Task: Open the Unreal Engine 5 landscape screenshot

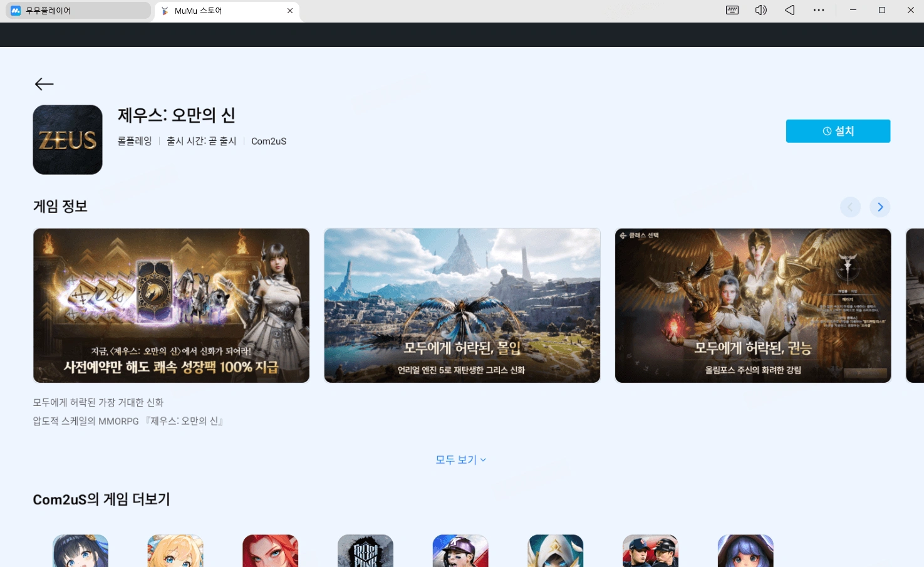Action: [462, 306]
